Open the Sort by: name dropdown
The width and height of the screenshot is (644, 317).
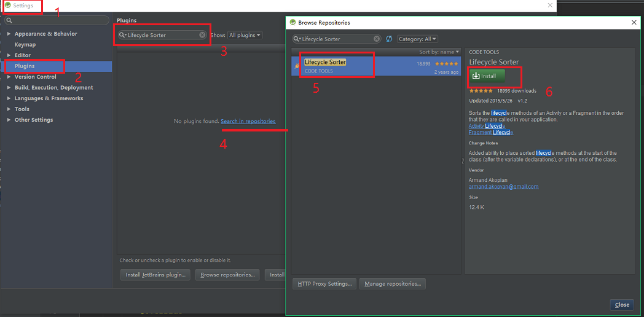439,52
